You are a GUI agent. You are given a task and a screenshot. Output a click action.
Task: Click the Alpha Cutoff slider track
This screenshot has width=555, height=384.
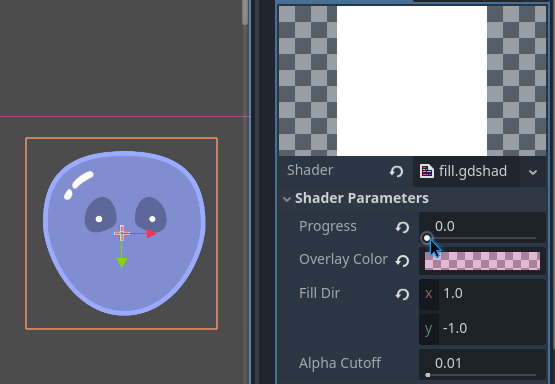[481, 375]
